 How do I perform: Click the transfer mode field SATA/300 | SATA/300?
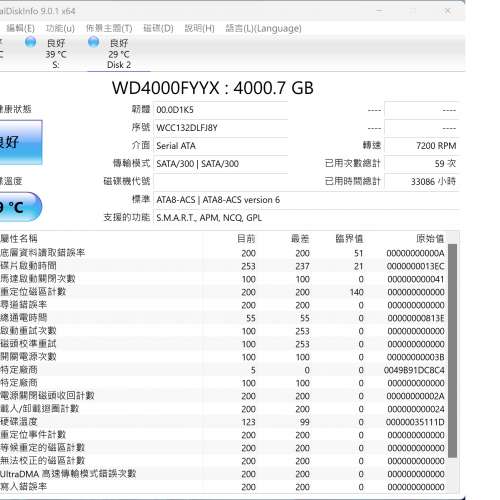pos(220,164)
